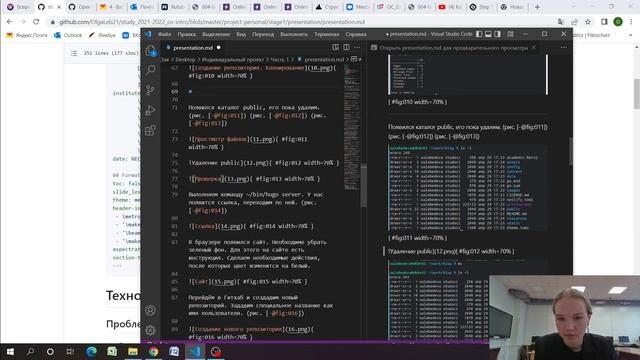Open the Справка menu

(356, 34)
